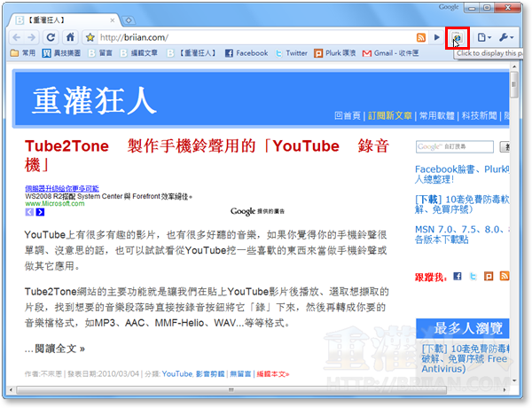
Task: Go to the Home page icon
Action: [67, 37]
